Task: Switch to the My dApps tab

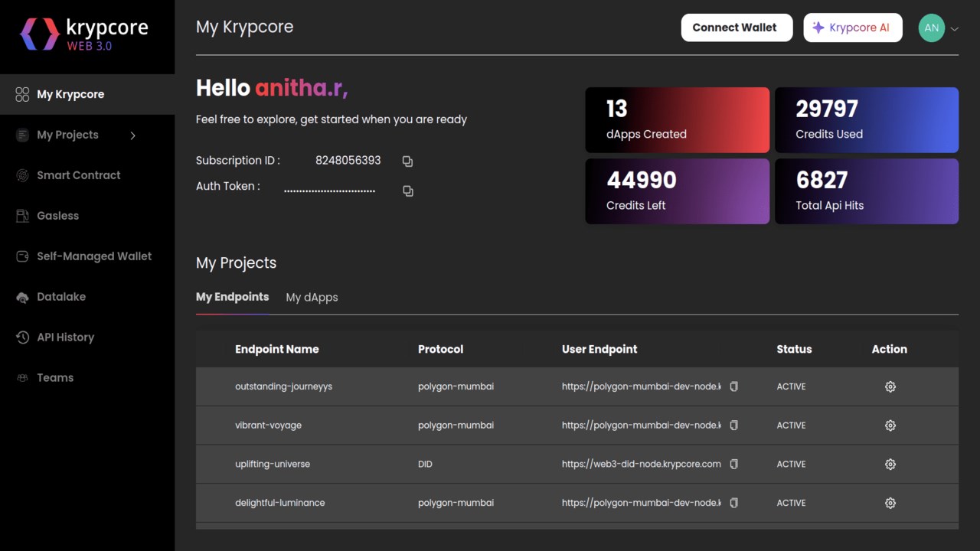Action: point(312,298)
